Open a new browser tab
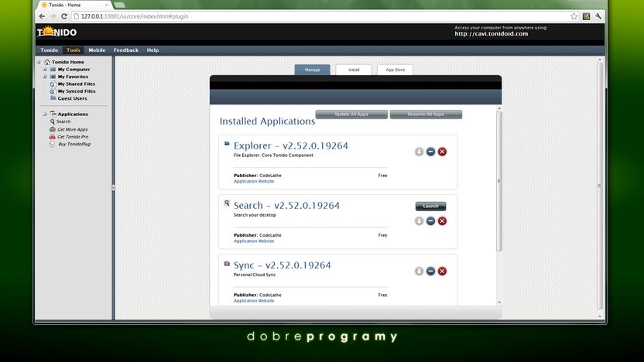The width and height of the screenshot is (644, 362). pos(119,5)
